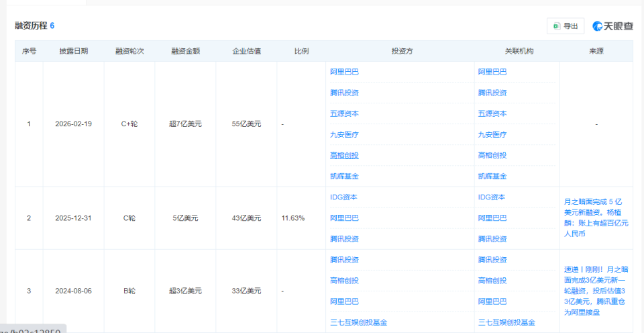Open 阿里巴巴 related institution in C+轮 row

coord(492,72)
